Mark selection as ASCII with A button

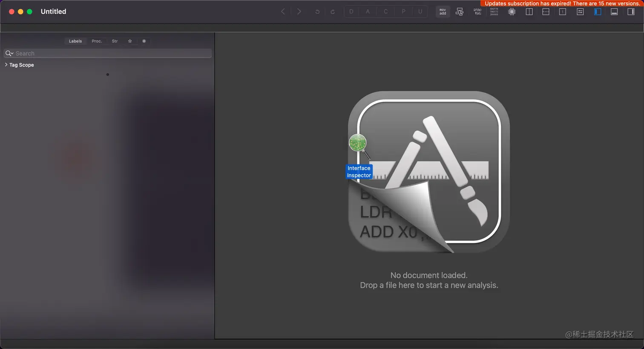368,12
